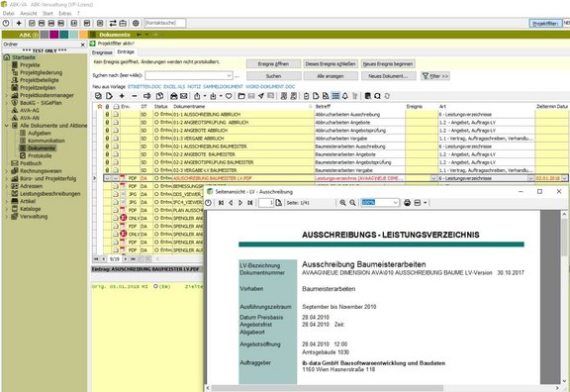Toggle the list view icon in document toolbar
Viewport: 570px width, 392px height.
(x=335, y=96)
